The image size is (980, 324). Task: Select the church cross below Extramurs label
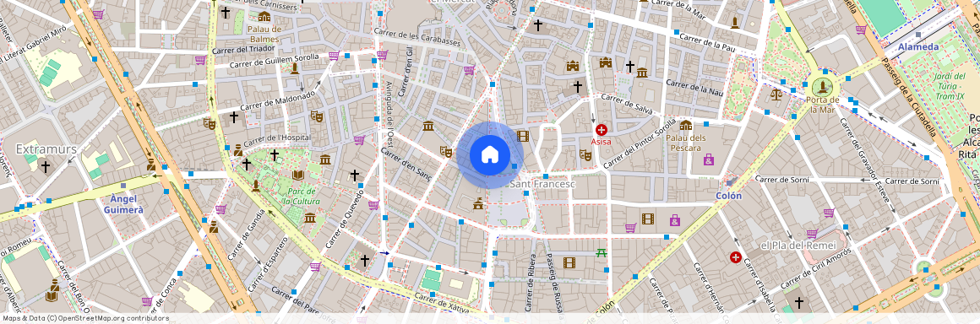click(45, 167)
